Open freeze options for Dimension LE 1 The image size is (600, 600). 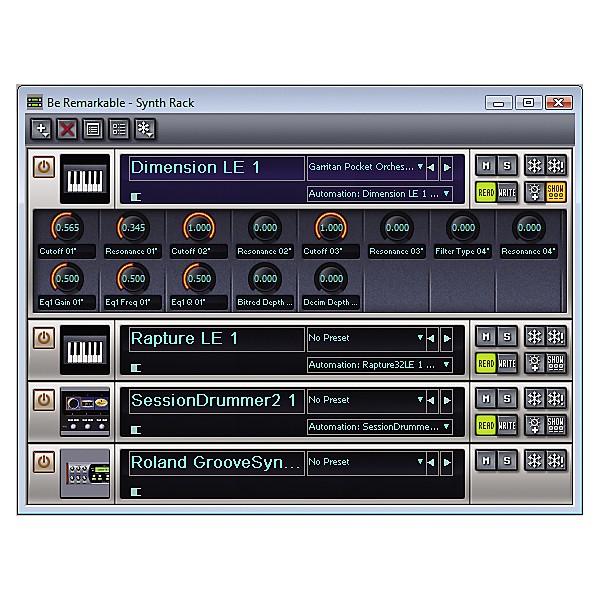[x=556, y=166]
